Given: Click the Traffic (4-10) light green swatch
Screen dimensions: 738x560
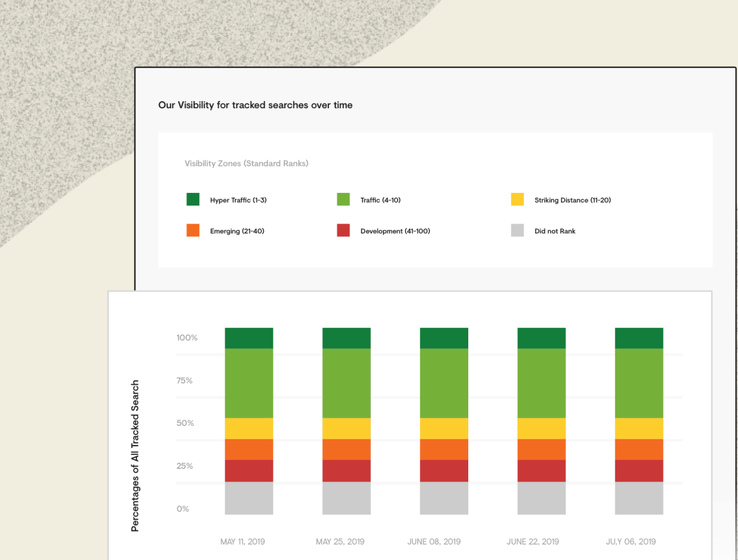Looking at the screenshot, I should click(343, 199).
